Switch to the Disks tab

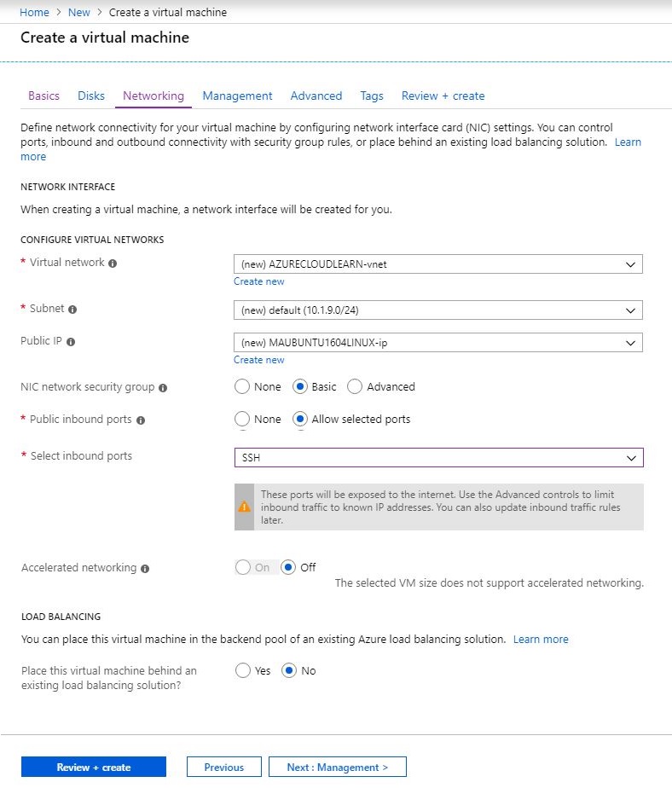tap(90, 96)
